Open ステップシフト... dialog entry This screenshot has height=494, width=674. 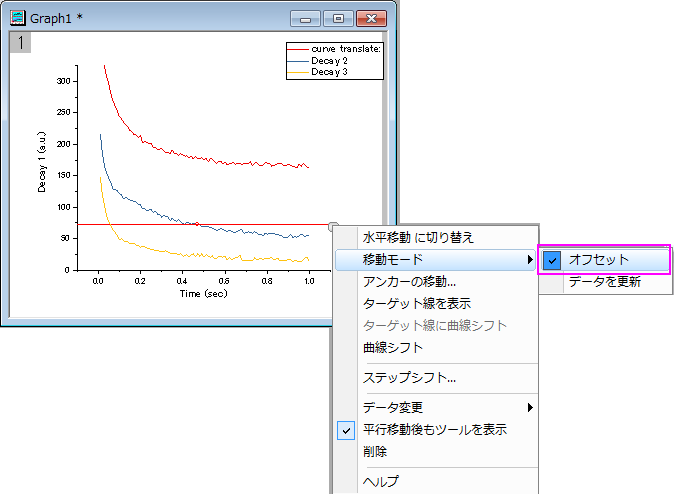tap(409, 378)
